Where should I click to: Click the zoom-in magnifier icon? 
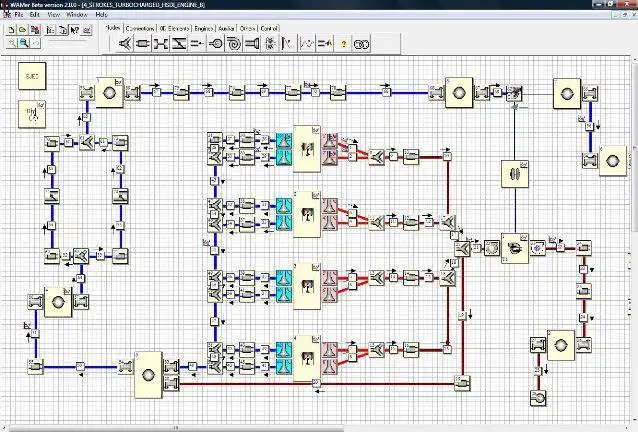point(12,43)
